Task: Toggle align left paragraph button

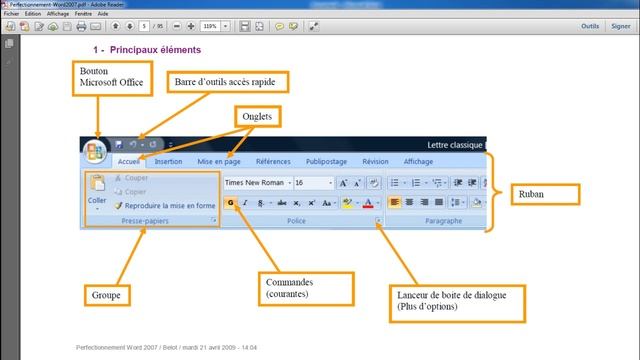Action: 394,202
